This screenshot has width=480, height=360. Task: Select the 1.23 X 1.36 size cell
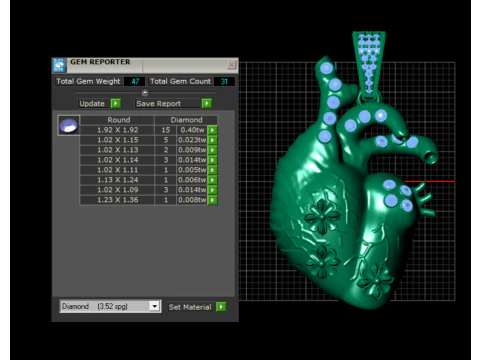click(x=117, y=200)
